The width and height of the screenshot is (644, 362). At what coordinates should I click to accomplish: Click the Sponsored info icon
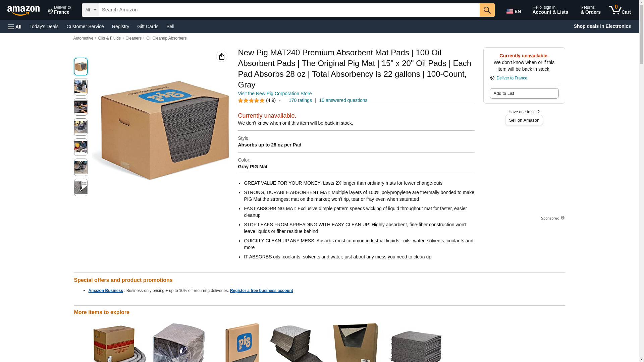pos(562,218)
